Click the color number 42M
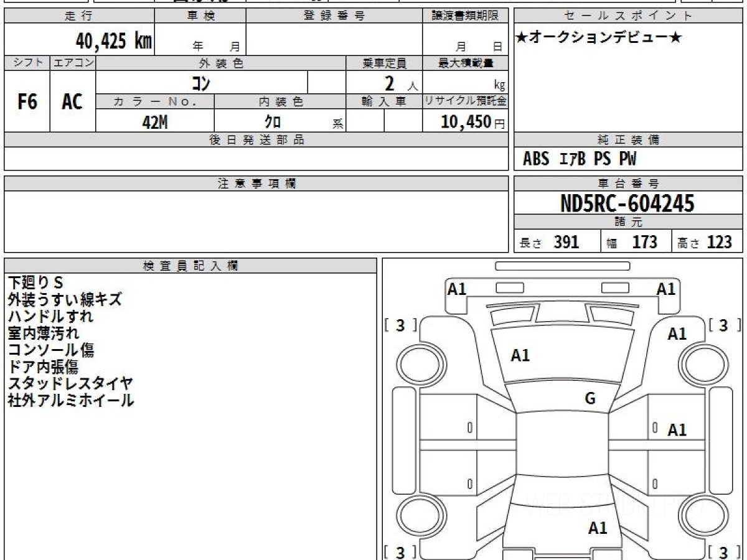Image resolution: width=747 pixels, height=560 pixels. tap(154, 122)
